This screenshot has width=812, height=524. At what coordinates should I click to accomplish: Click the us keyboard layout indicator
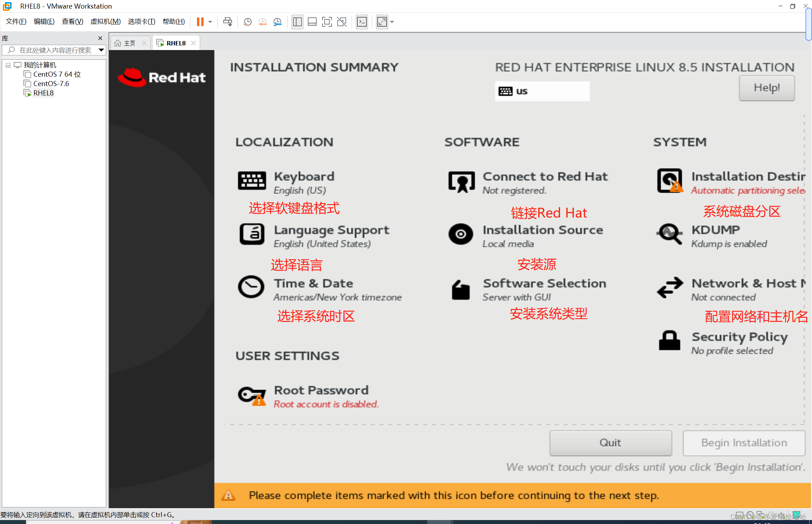[542, 91]
